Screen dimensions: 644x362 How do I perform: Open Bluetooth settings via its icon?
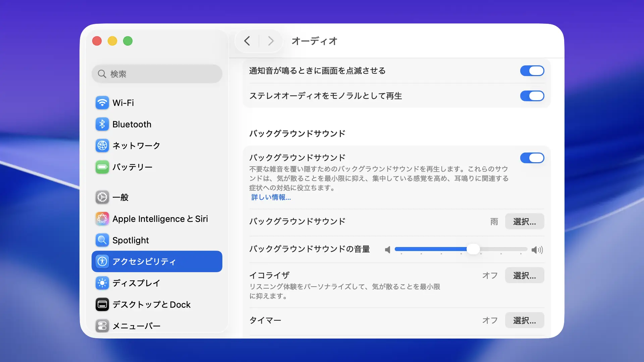tap(102, 124)
